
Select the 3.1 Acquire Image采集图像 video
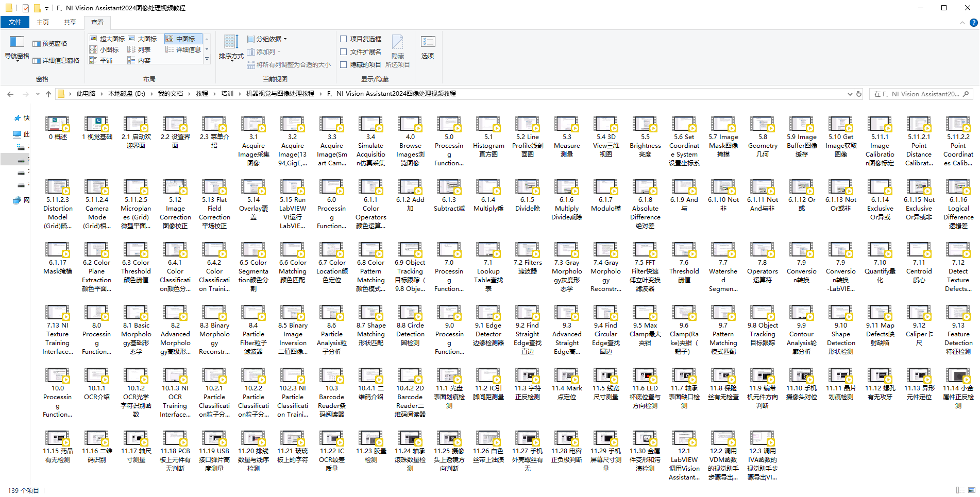pos(254,141)
